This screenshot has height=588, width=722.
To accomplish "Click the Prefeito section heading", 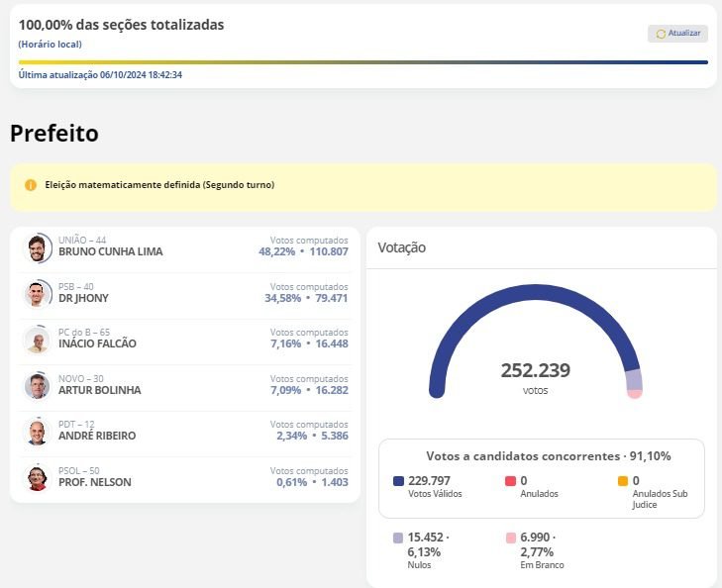I will click(54, 134).
